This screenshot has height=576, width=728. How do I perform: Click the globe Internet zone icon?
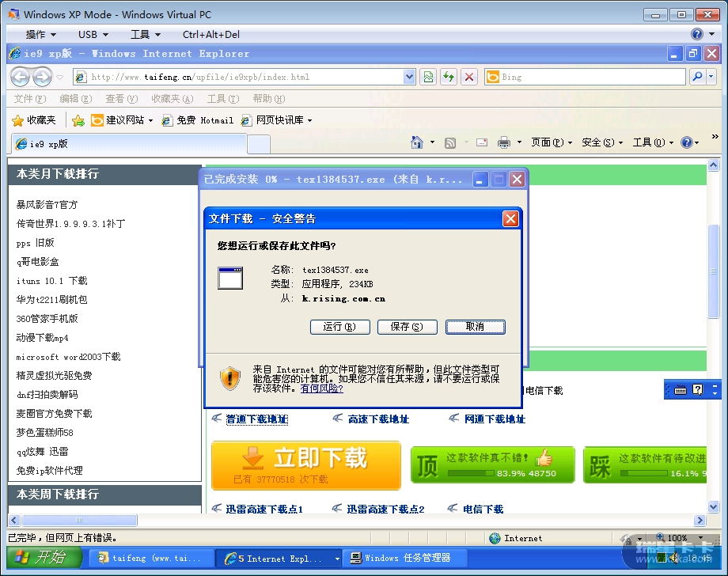coord(495,538)
